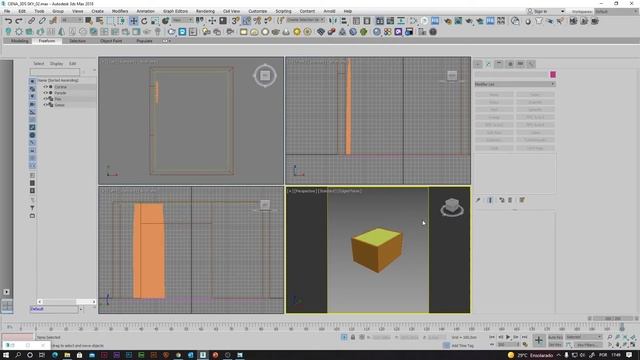Screen dimensions: 640x360
Task: Click the Set Key large plus button
Action: (x=539, y=340)
